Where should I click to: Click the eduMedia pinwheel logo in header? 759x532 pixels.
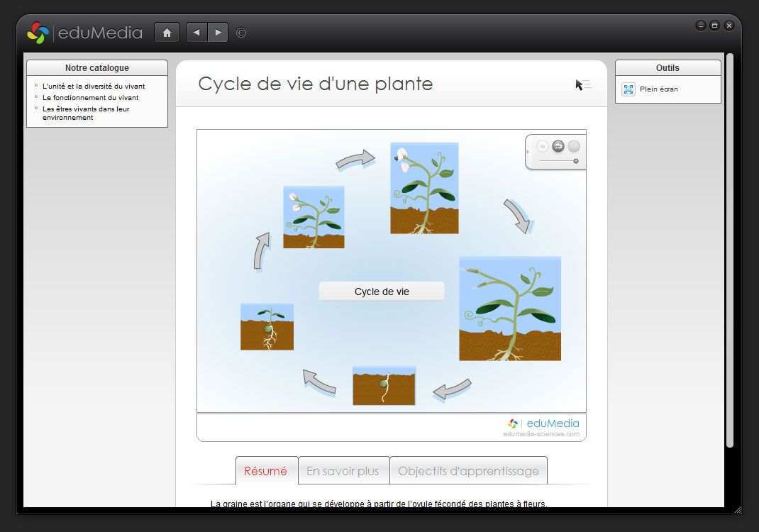click(x=38, y=33)
